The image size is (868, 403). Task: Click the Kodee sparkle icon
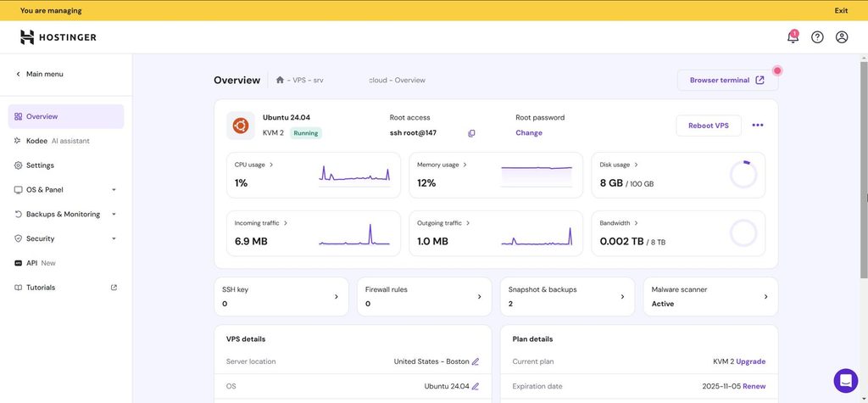point(19,141)
